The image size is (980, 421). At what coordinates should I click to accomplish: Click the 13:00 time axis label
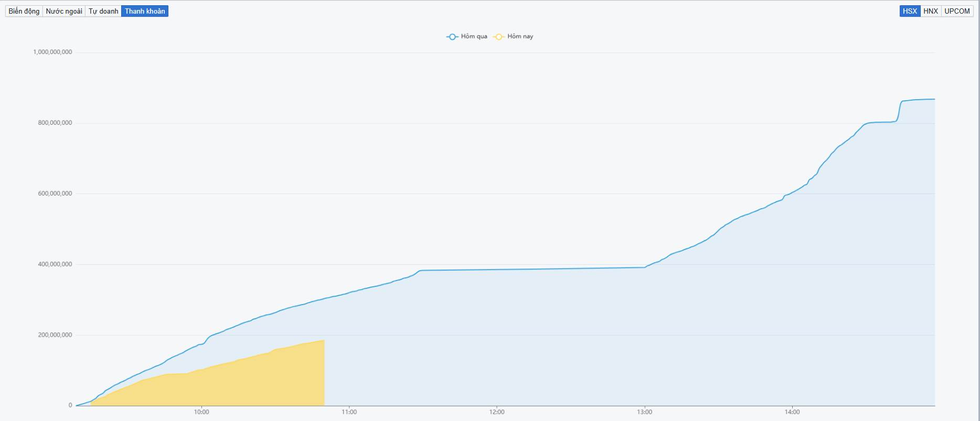(645, 412)
